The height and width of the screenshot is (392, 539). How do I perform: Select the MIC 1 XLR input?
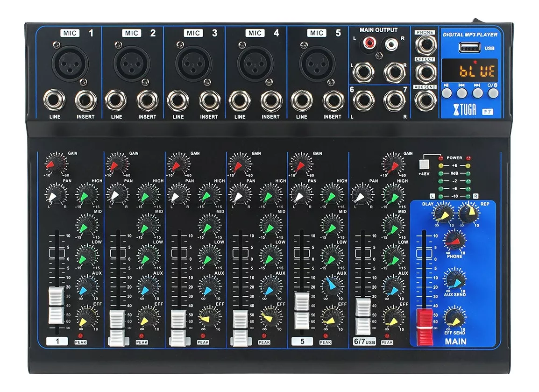tap(71, 64)
